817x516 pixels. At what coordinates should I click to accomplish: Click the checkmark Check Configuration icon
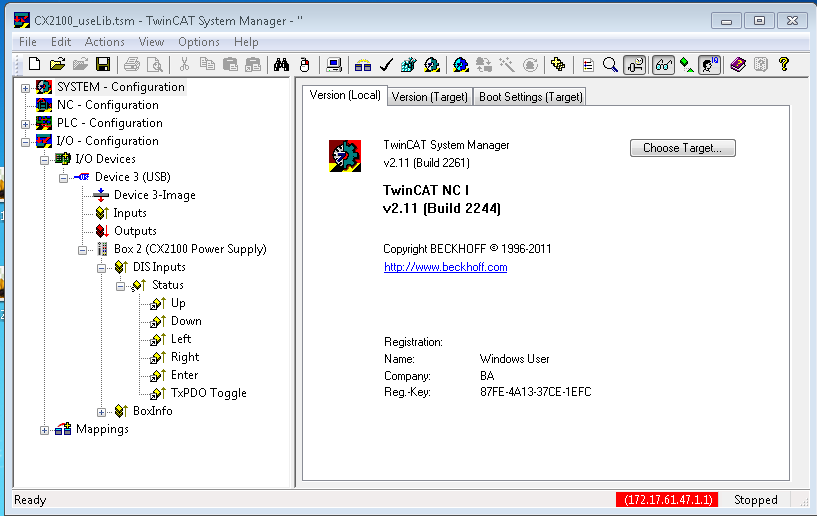(386, 65)
